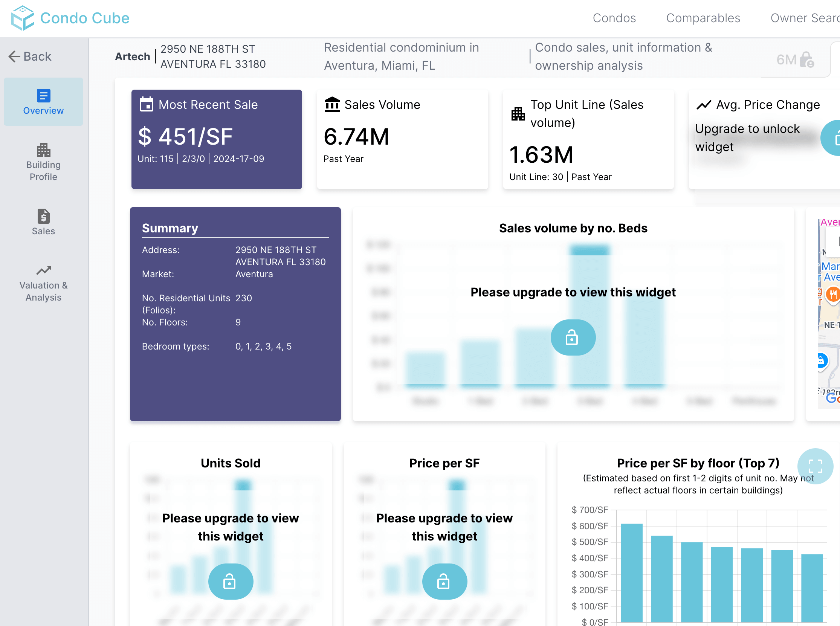
Task: Click the tallest bar in floor price chart
Action: (631, 572)
